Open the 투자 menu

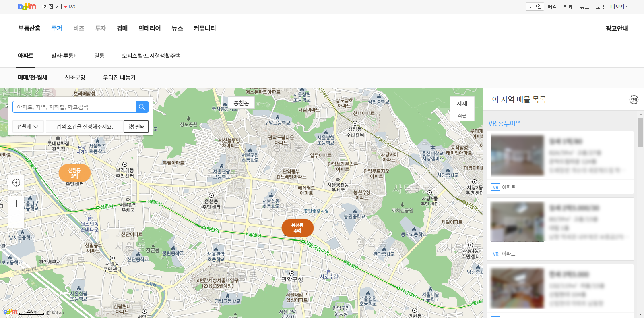pos(100,28)
